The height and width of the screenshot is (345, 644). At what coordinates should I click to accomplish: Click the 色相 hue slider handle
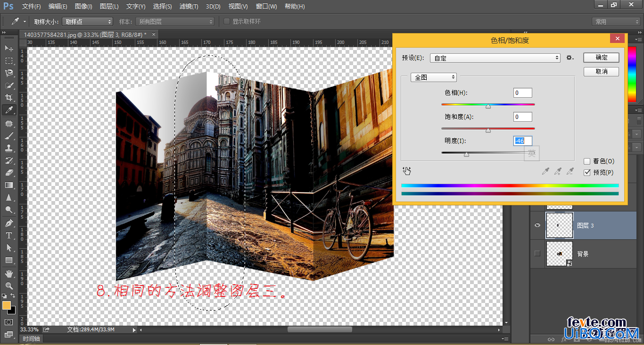(x=488, y=106)
